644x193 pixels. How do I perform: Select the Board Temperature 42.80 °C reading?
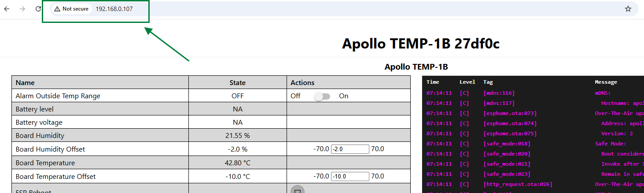click(237, 163)
